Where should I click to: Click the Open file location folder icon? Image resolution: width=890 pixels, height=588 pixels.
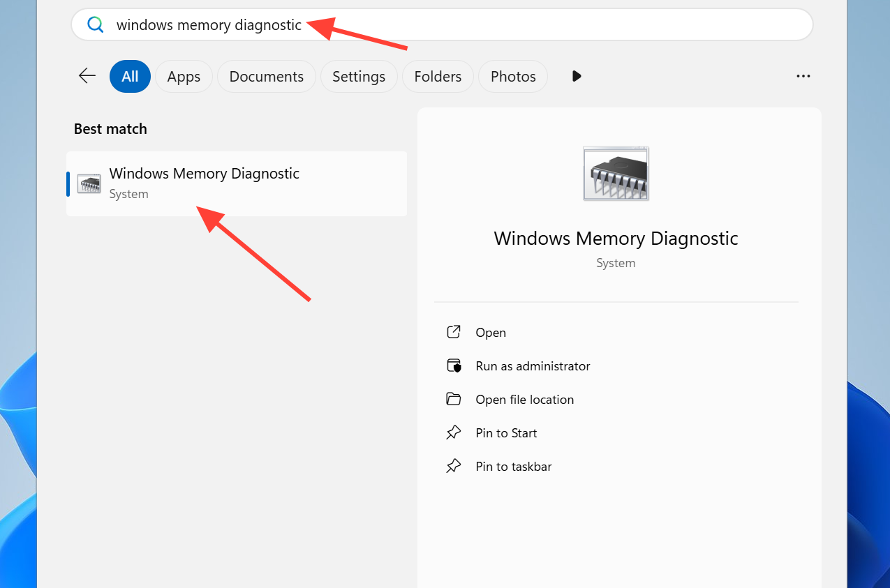click(x=454, y=399)
